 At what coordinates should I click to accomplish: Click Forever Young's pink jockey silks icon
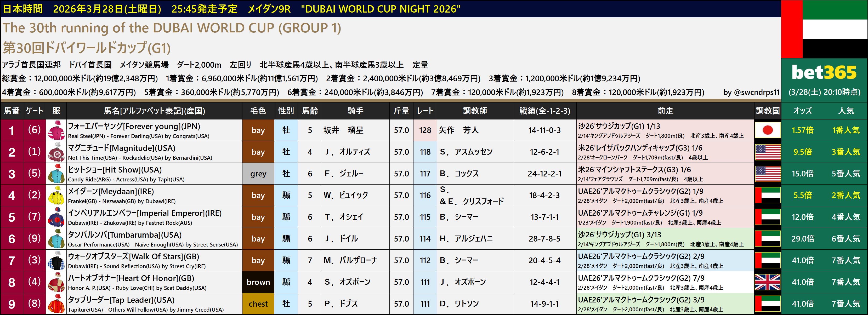tap(56, 130)
